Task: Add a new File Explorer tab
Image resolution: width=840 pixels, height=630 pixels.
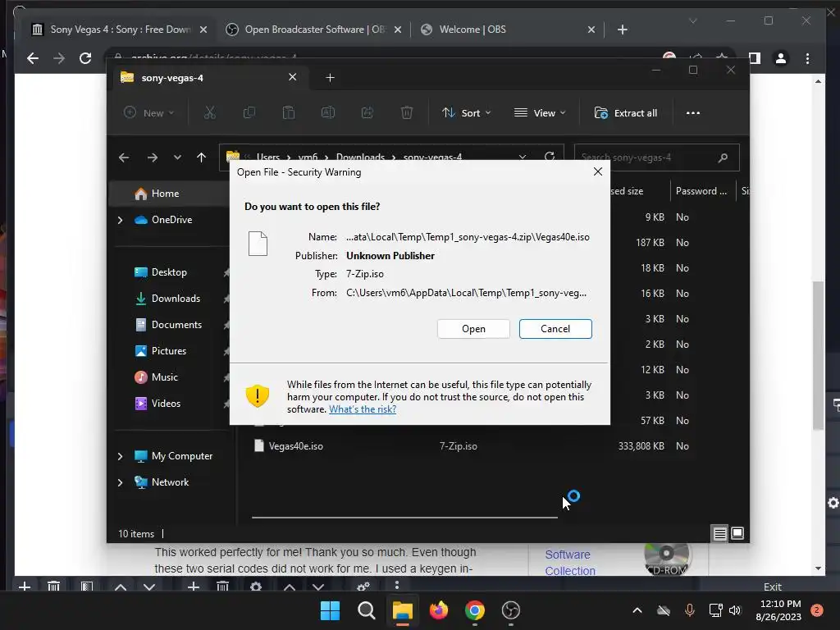Action: 330,78
